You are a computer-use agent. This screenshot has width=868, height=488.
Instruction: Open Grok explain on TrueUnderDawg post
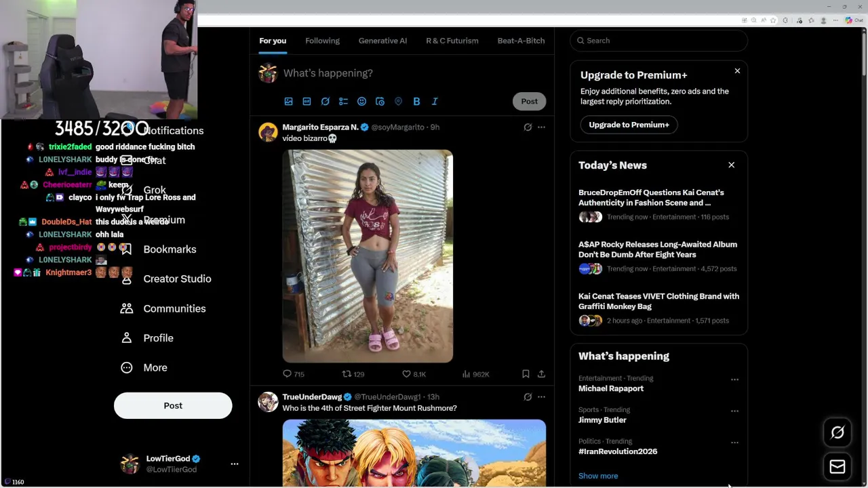(x=528, y=397)
